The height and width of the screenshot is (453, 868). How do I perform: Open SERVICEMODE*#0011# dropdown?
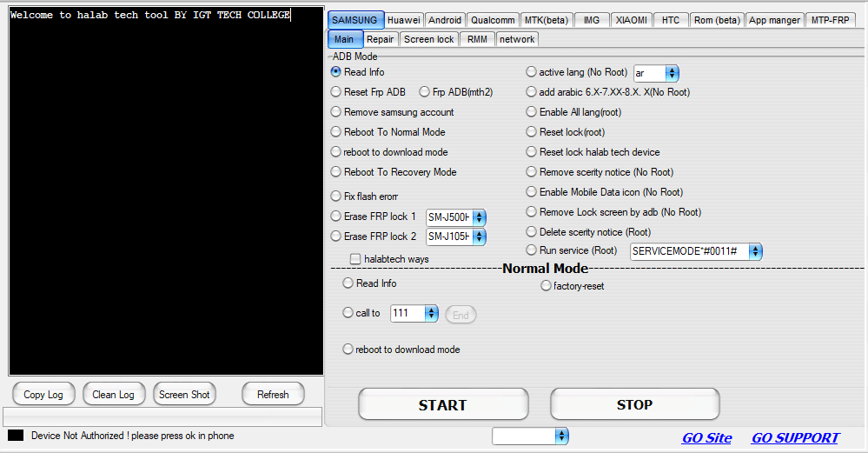click(x=755, y=251)
